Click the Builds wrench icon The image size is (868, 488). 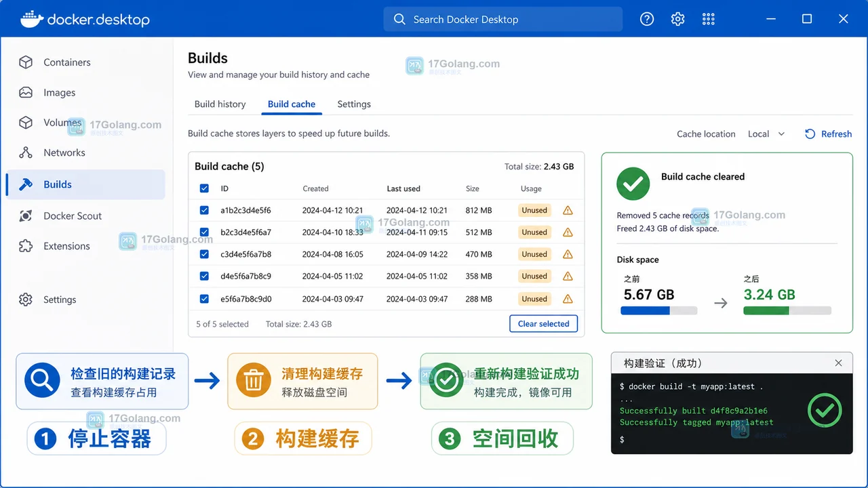pos(26,184)
